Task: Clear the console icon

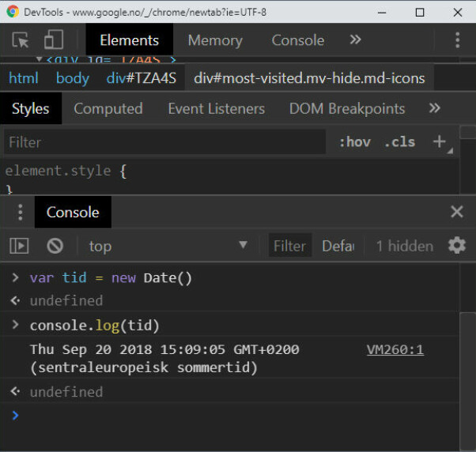Action: (55, 246)
